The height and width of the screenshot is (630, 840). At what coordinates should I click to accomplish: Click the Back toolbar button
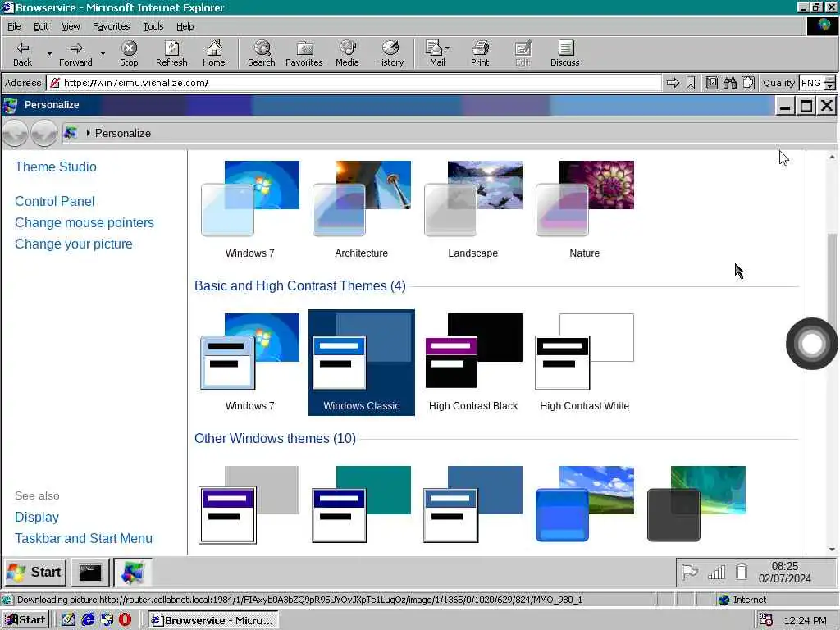click(x=22, y=53)
